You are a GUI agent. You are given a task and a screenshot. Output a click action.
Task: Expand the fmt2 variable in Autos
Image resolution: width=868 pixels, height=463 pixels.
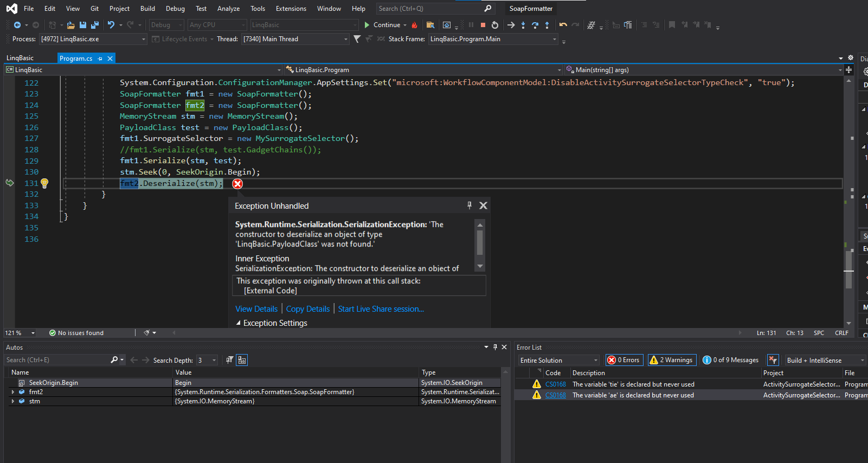pos(12,392)
